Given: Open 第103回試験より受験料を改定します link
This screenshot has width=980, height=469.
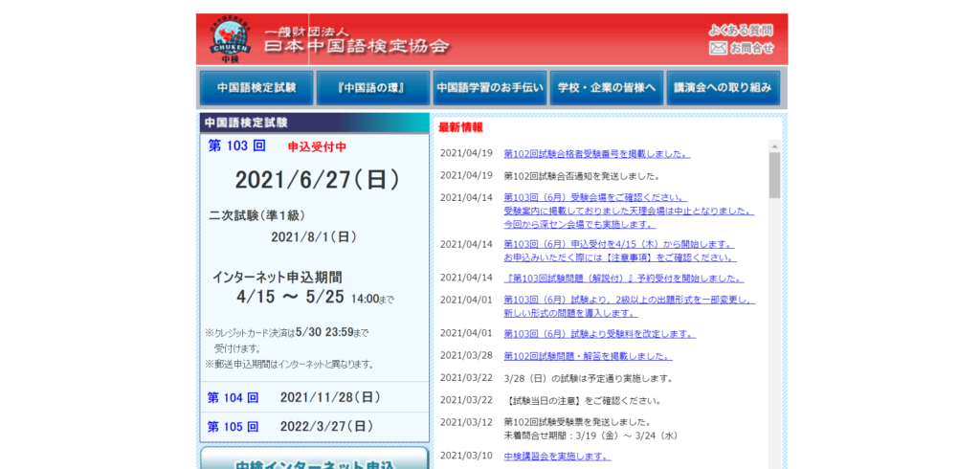Looking at the screenshot, I should tap(599, 334).
